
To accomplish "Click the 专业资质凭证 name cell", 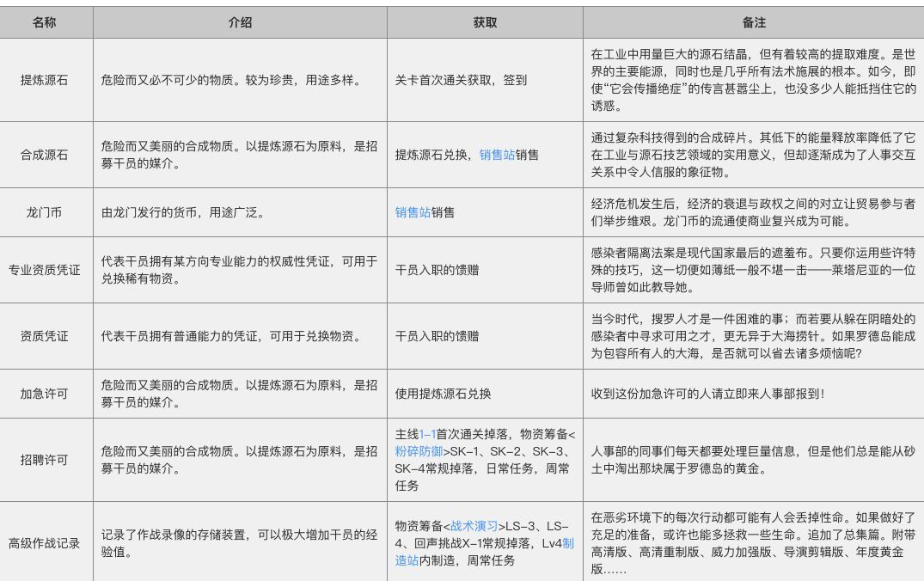I will point(45,270).
